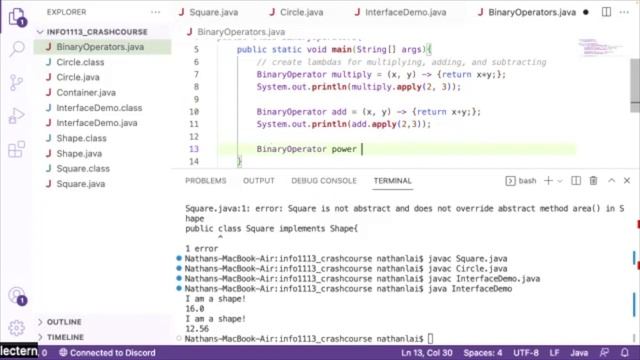Change line ending via LF status item
640x360 pixels.
coord(554,353)
